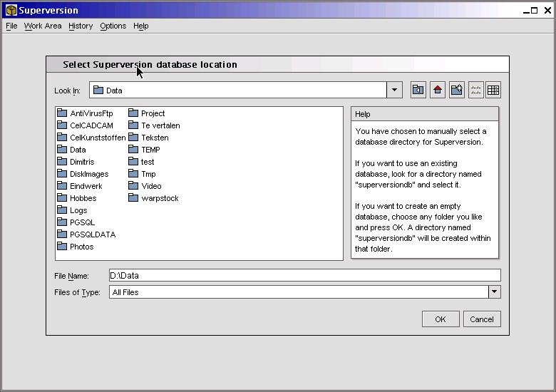Go to previous folder icon
The height and width of the screenshot is (392, 556).
[418, 90]
